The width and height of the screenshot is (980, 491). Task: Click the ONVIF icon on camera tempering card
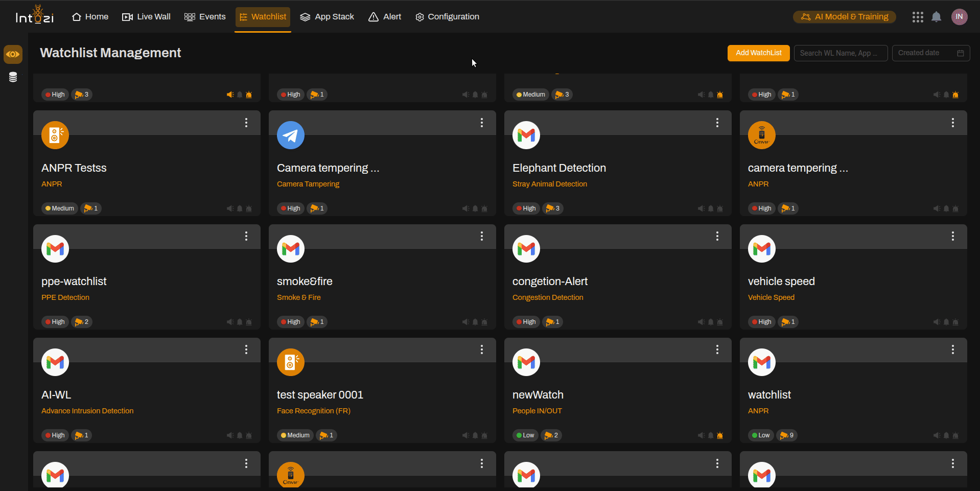pyautogui.click(x=761, y=135)
